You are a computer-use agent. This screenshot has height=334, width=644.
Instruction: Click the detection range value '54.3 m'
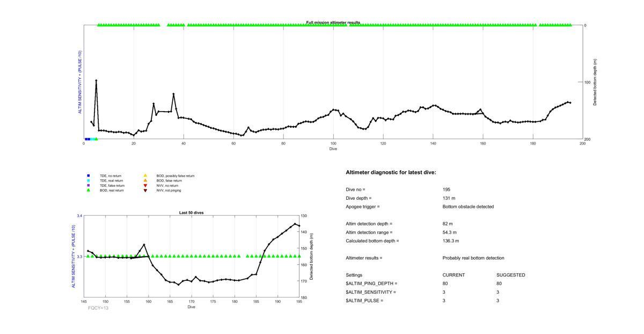(x=450, y=233)
